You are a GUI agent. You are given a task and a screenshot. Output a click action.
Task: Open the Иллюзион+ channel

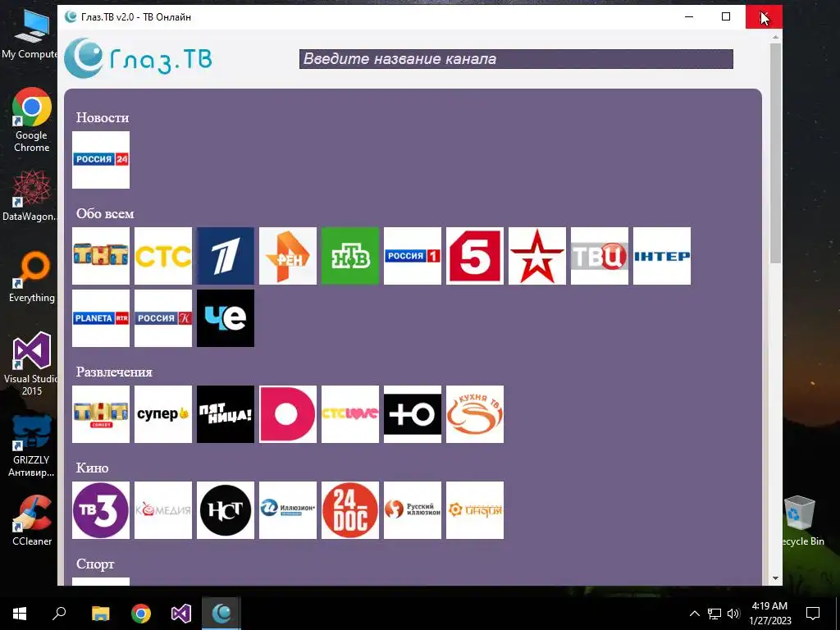click(x=288, y=510)
